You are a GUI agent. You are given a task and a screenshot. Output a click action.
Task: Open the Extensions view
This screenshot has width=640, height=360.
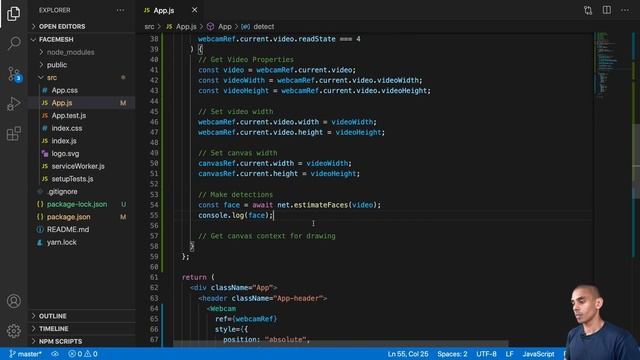[x=13, y=133]
